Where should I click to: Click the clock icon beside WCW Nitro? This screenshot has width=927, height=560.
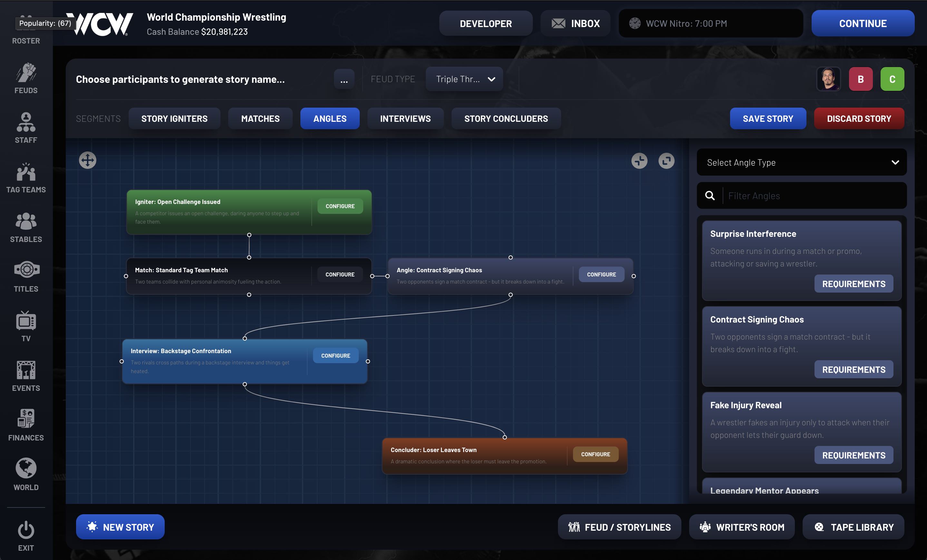tap(635, 23)
